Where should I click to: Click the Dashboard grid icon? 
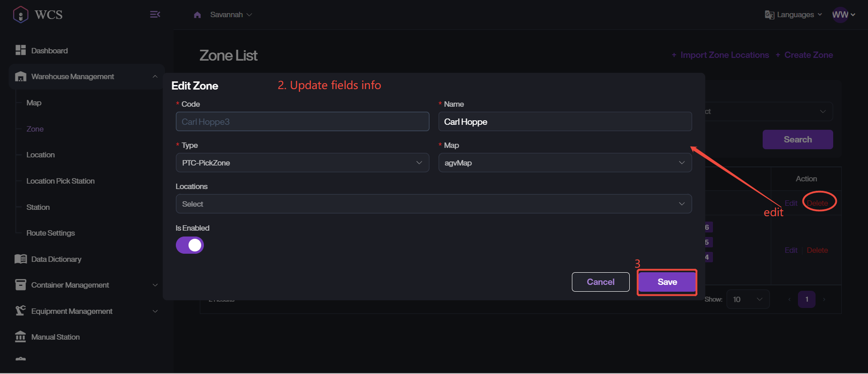(20, 50)
